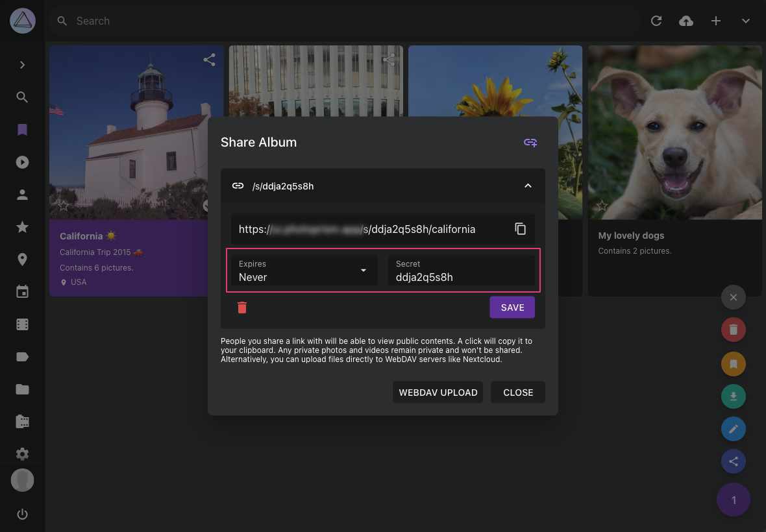Open Places via map pin icon
This screenshot has height=532, width=766.
click(22, 259)
